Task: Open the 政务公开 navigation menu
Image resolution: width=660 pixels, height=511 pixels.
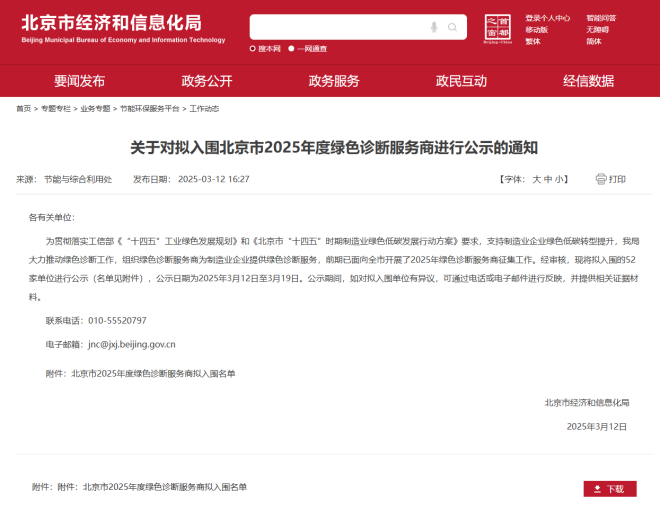Action: (x=206, y=81)
